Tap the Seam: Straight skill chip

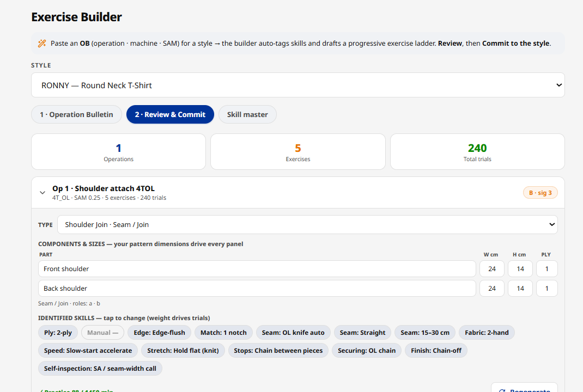[x=362, y=333]
